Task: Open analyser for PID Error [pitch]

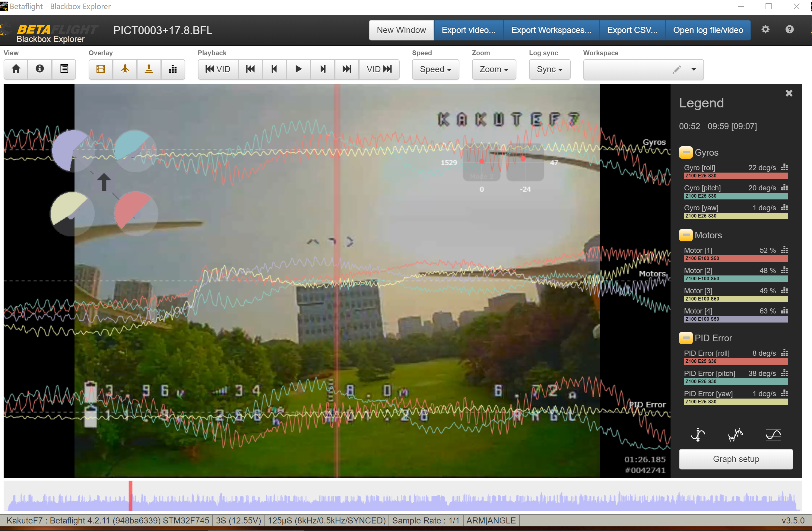Action: pyautogui.click(x=784, y=373)
